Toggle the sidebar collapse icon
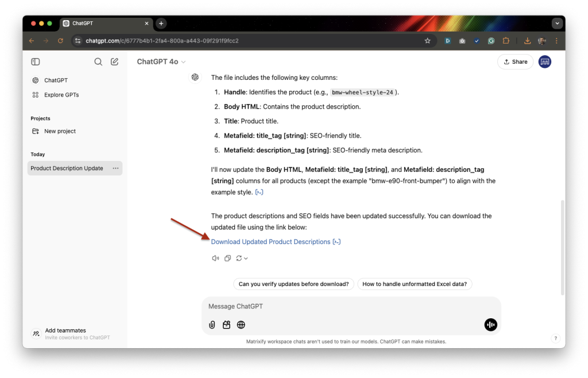The height and width of the screenshot is (378, 588). [x=35, y=61]
